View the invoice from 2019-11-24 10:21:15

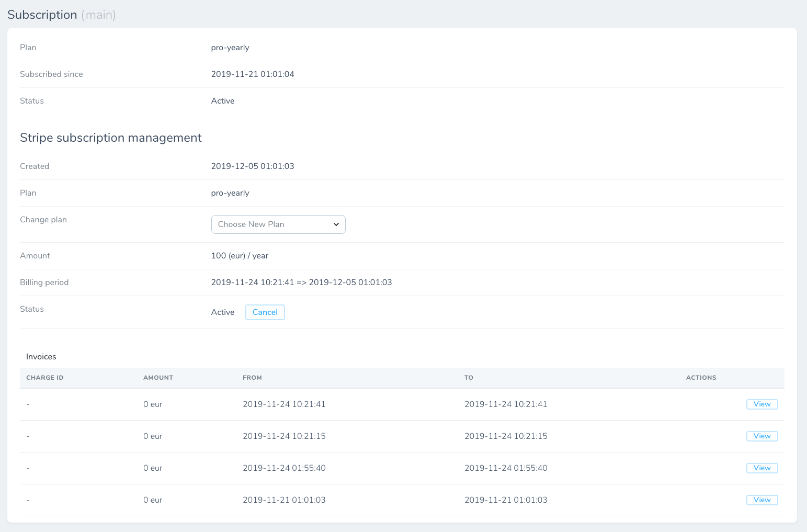pos(761,436)
